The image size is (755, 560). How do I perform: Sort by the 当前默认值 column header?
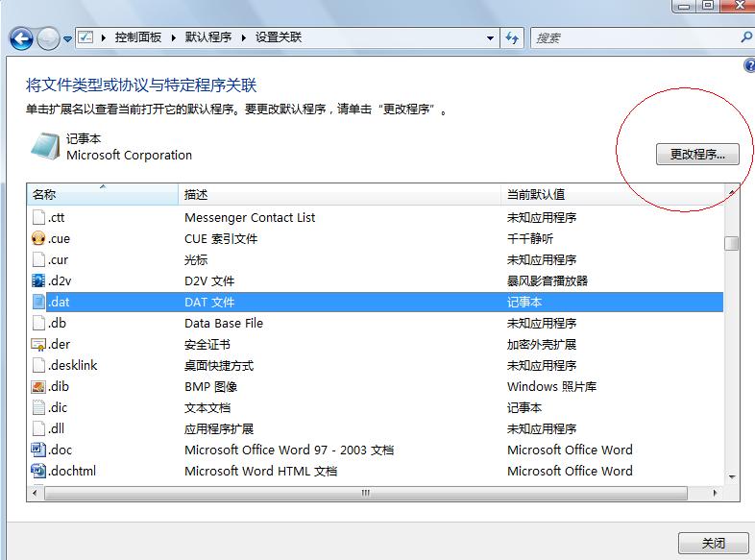(x=612, y=195)
